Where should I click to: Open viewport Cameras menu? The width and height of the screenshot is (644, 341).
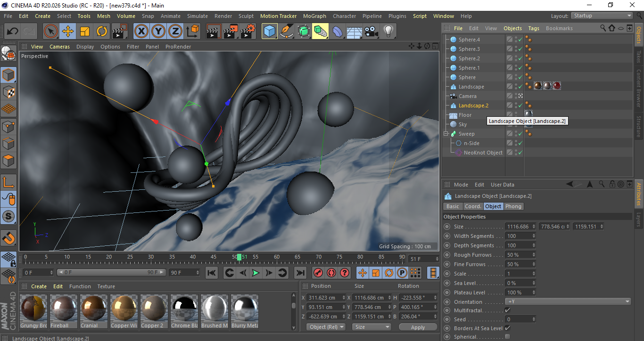(59, 47)
